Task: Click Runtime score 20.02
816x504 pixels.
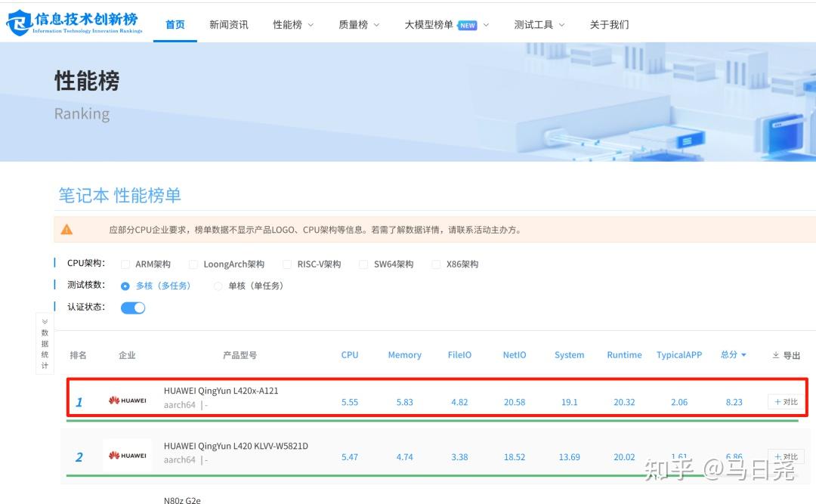Action: [624, 457]
